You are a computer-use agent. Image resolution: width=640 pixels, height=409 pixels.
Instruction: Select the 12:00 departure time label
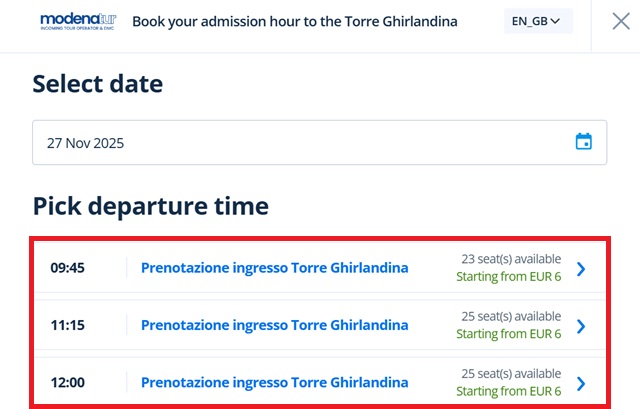[67, 382]
